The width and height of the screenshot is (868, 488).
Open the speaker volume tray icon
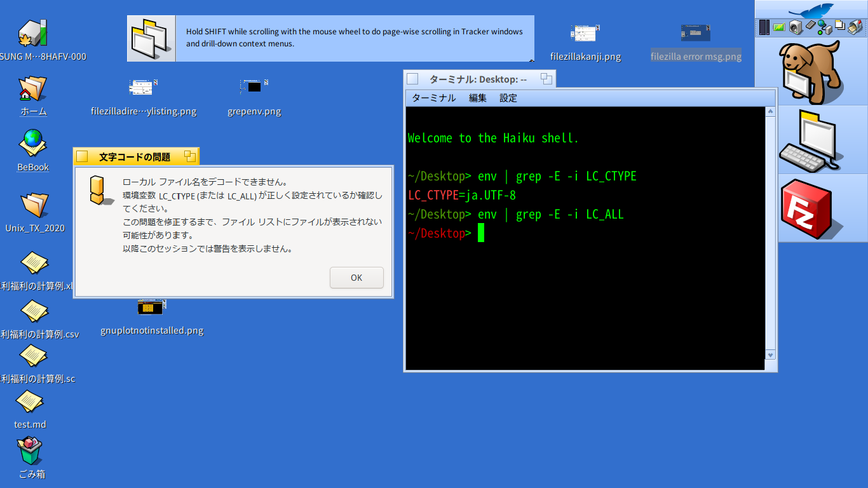tap(795, 27)
